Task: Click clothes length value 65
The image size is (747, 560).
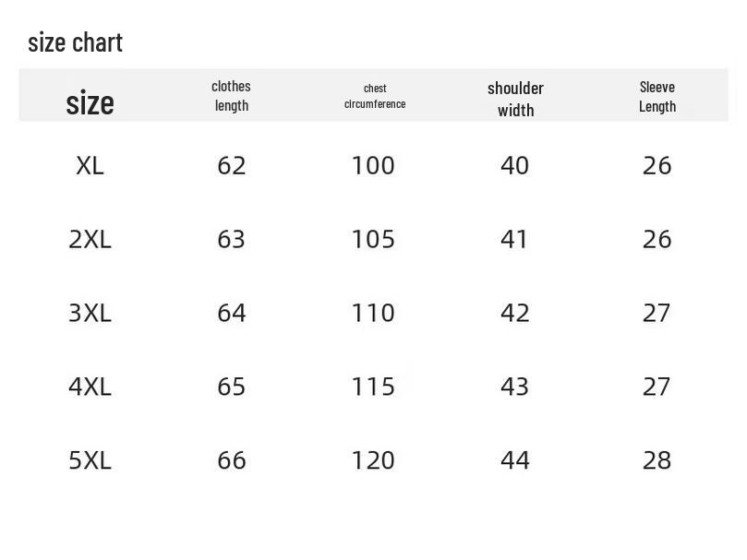Action: pos(231,387)
